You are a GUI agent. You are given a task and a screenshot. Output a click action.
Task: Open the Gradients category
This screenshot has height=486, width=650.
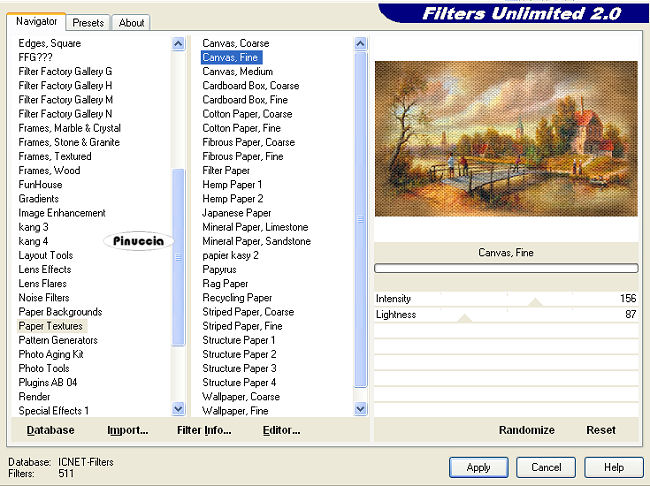point(39,199)
